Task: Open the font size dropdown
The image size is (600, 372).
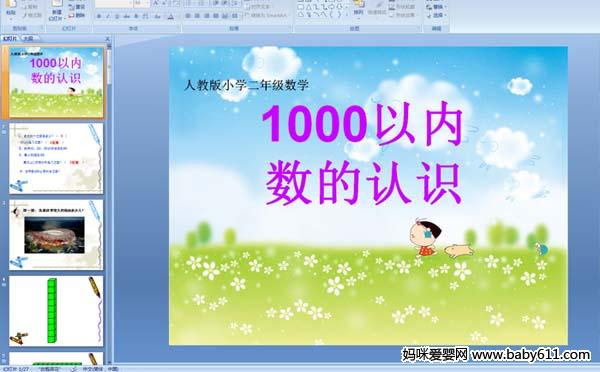Action: [147, 3]
